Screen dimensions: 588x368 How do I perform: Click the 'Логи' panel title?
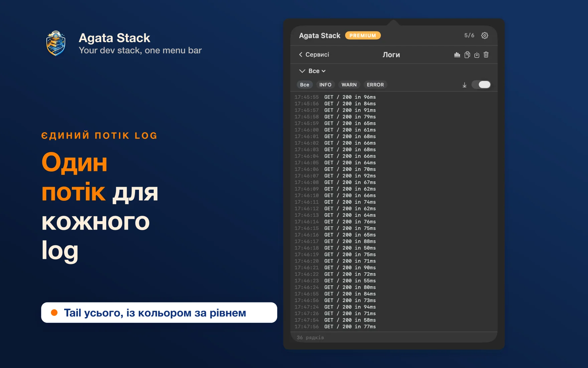click(x=391, y=55)
